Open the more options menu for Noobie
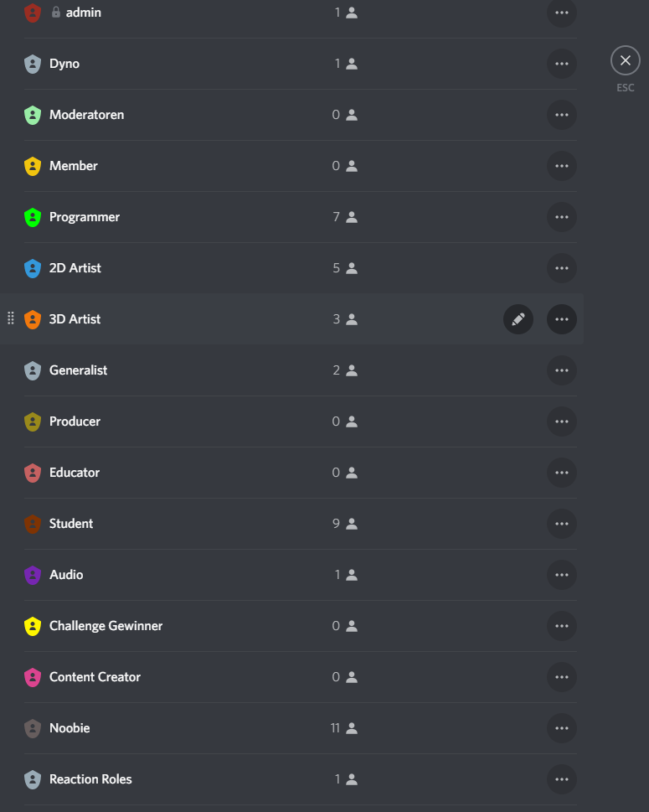Image resolution: width=649 pixels, height=812 pixels. point(561,728)
